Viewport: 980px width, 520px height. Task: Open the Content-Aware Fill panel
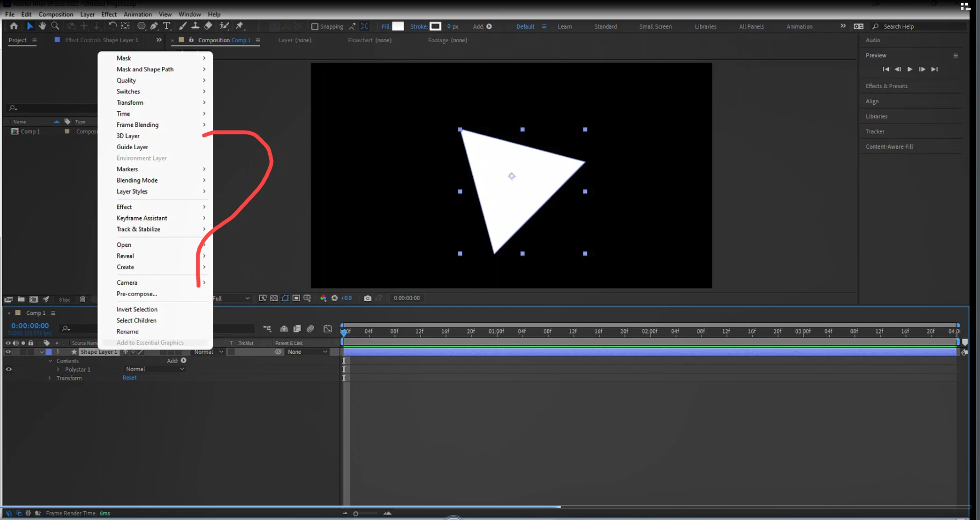890,146
